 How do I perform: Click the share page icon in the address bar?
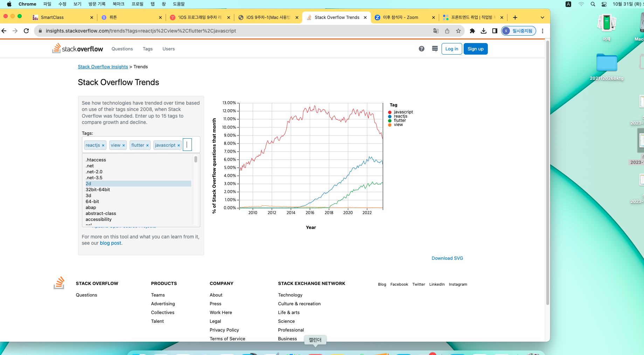pos(447,31)
